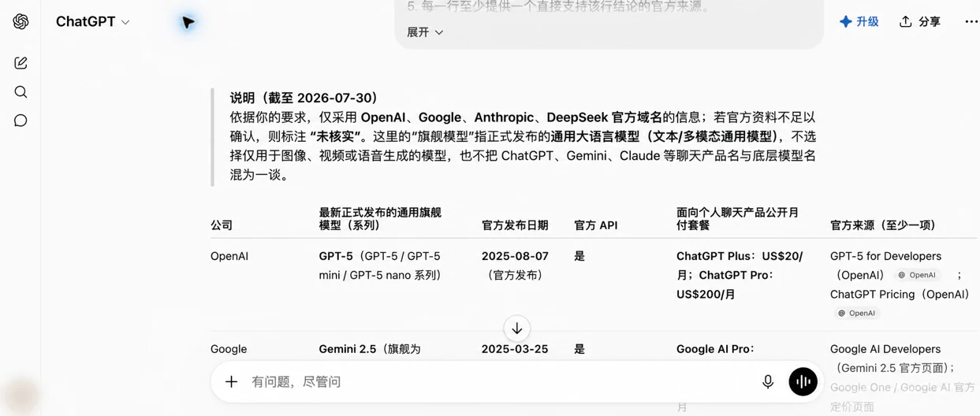Screen dimensions: 980x416
Task: Click the 分享 share button
Action: tap(920, 22)
